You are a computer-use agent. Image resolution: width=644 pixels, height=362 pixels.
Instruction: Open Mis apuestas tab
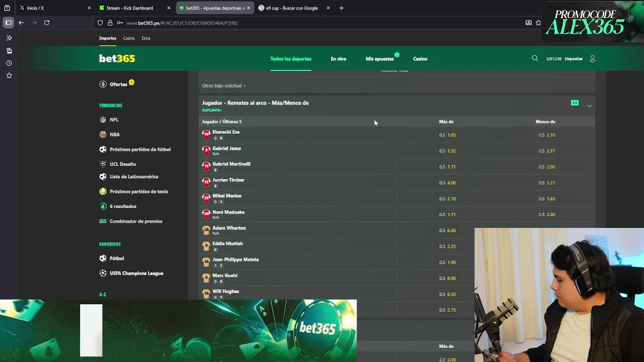(x=379, y=59)
